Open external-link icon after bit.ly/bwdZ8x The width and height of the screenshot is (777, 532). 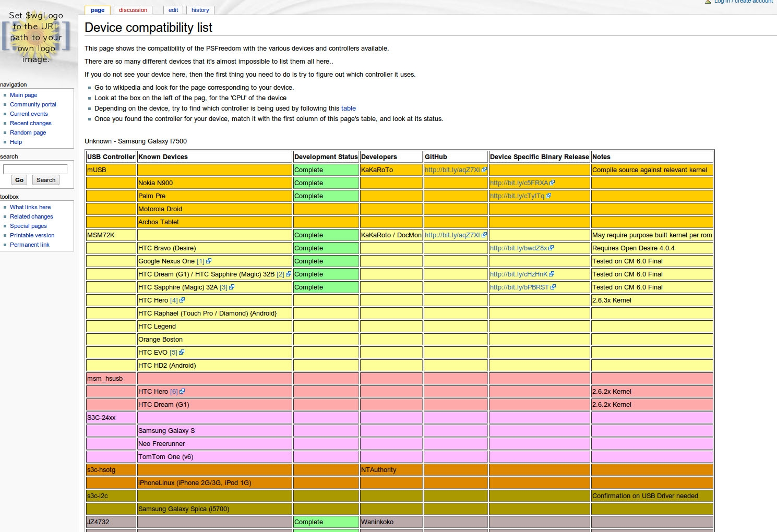(551, 248)
